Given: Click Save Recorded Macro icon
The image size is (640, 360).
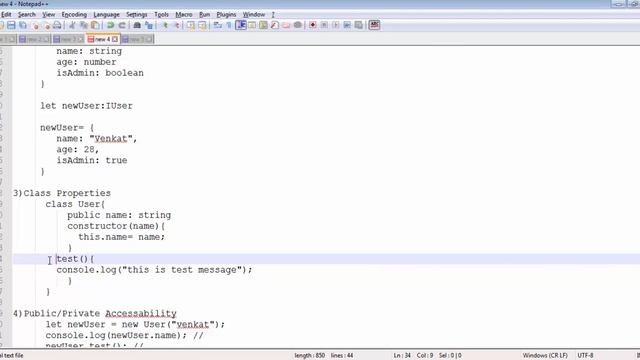Looking at the screenshot, I should (x=358, y=25).
